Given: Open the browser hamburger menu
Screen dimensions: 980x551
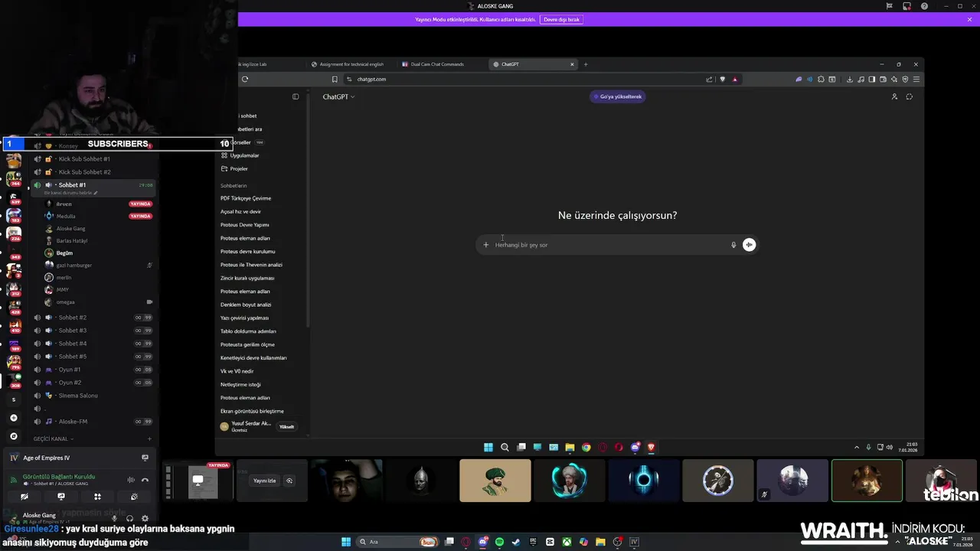Looking at the screenshot, I should [916, 79].
